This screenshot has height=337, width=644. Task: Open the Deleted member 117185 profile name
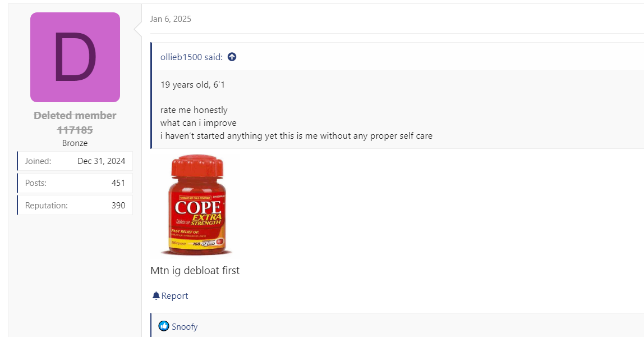click(x=75, y=123)
